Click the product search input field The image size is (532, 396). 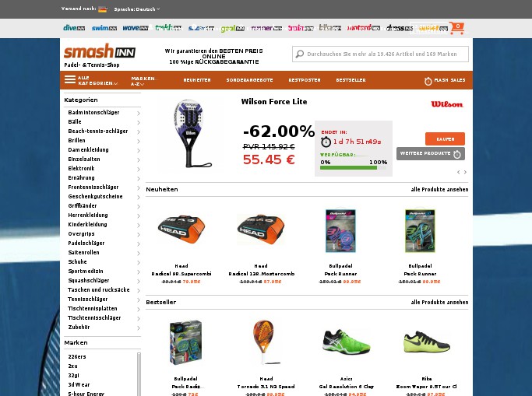[380, 54]
